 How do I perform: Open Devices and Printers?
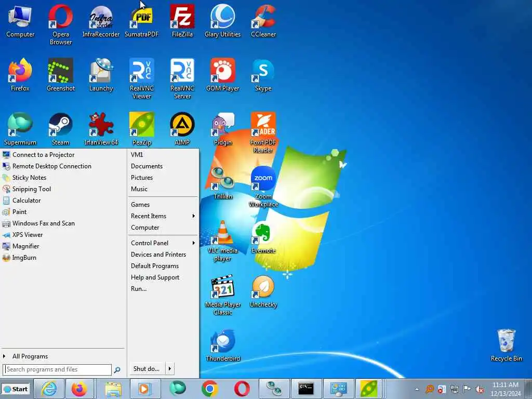(x=158, y=255)
